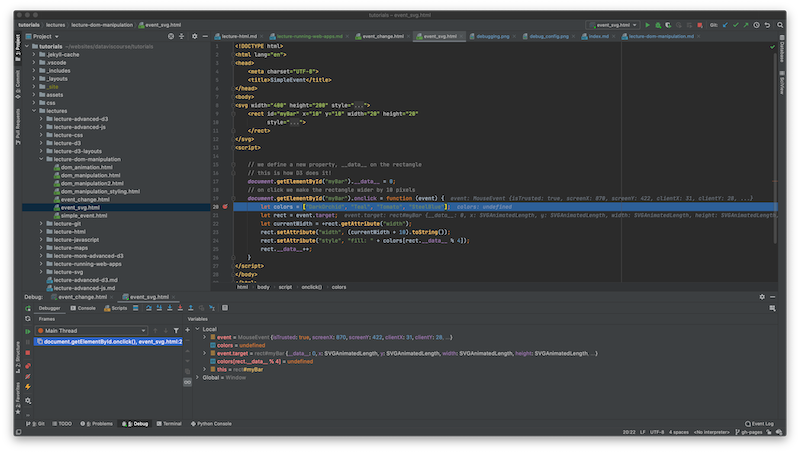This screenshot has width=800, height=453.
Task: Expand the lecture-svg folder
Action: click(x=41, y=272)
